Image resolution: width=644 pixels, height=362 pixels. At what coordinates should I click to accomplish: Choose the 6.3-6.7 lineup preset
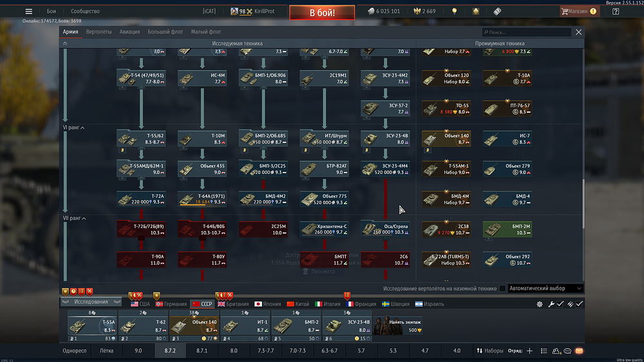[x=329, y=351]
